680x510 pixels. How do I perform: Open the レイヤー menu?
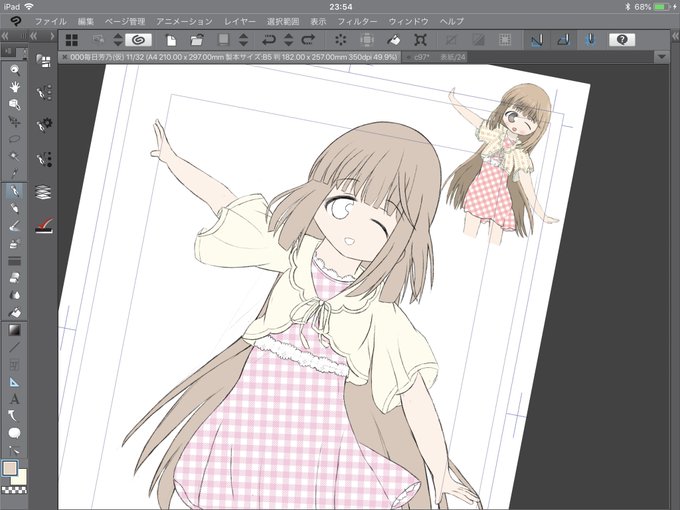pos(240,21)
